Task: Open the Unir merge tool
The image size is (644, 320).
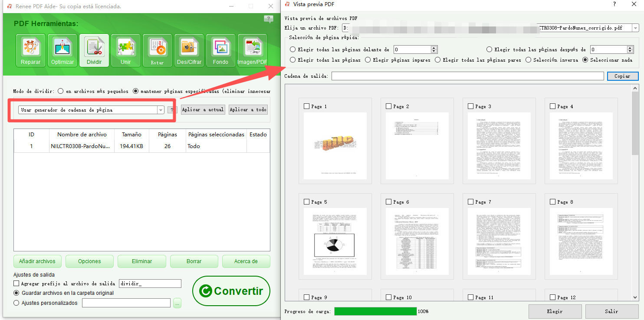Action: (125, 50)
